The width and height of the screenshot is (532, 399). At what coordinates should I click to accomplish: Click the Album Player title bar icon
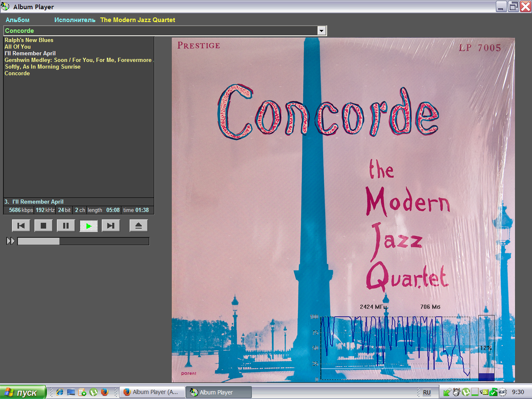pos(5,7)
